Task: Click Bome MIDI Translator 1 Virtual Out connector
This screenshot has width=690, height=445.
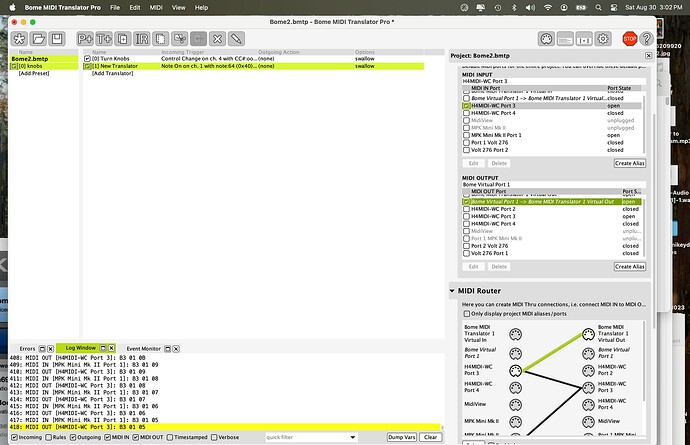Action: click(588, 334)
